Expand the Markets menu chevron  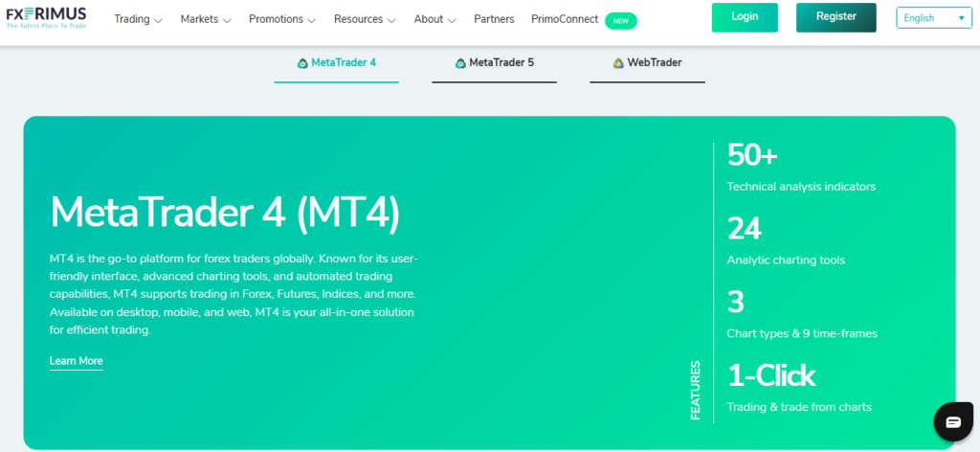[x=227, y=21]
